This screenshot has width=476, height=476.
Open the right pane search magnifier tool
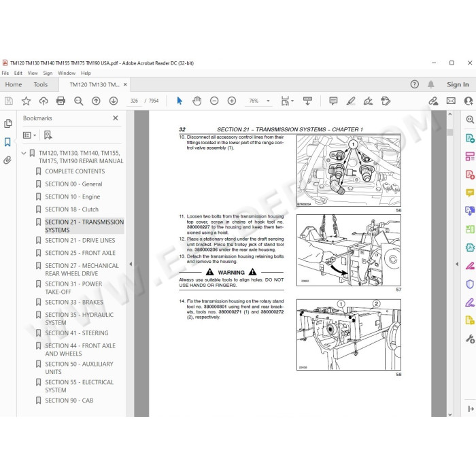point(470,120)
